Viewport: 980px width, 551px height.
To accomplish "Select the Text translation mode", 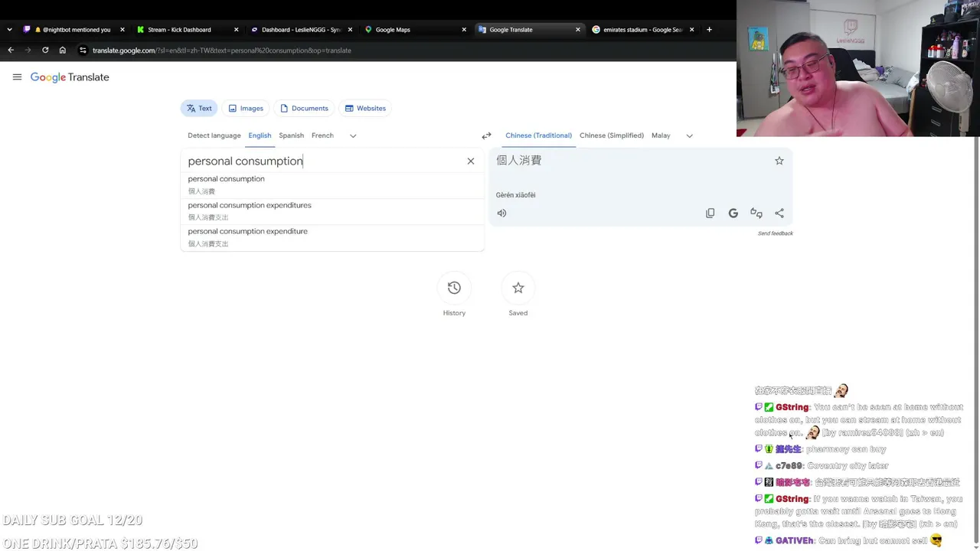I will click(199, 109).
